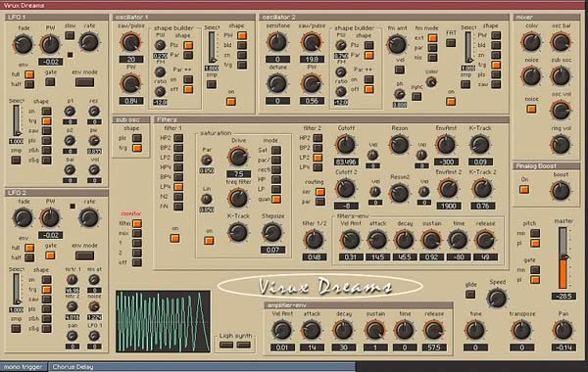Click the LFO 1 env mode selector
The image size is (588, 372).
(x=84, y=82)
